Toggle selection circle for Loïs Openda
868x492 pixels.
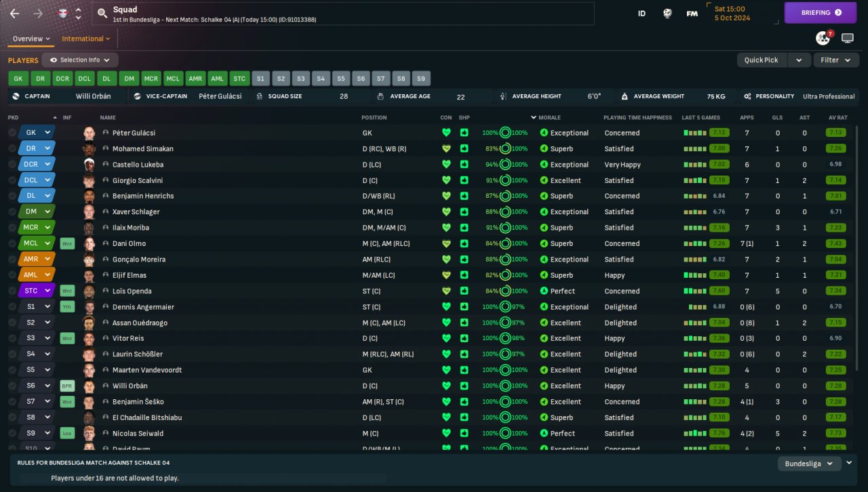[x=12, y=291]
